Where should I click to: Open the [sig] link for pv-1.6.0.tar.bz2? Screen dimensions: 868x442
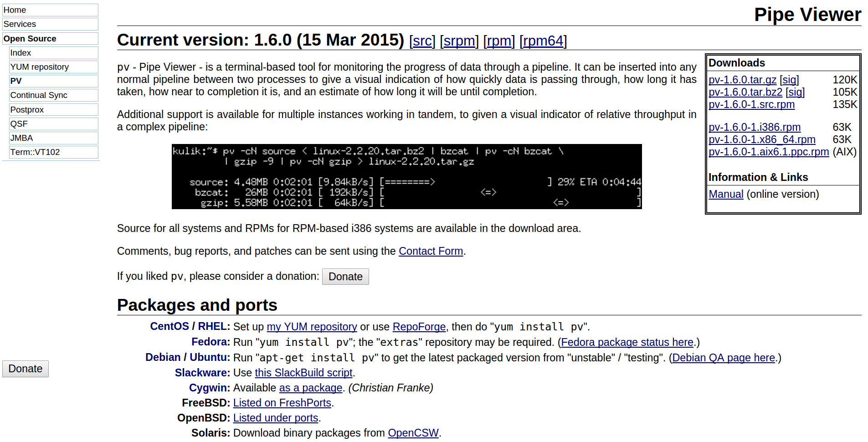click(x=795, y=92)
